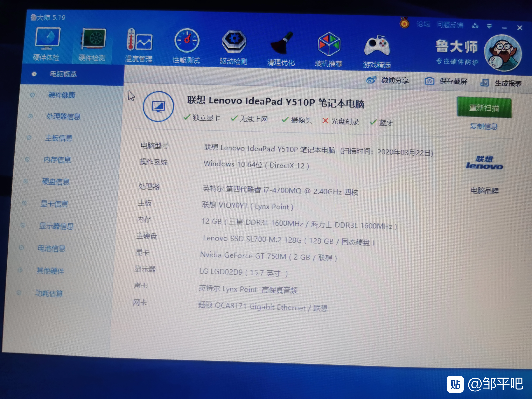Click the QCA8171 Gigabit Ethernet value
The width and height of the screenshot is (532, 399).
click(263, 307)
